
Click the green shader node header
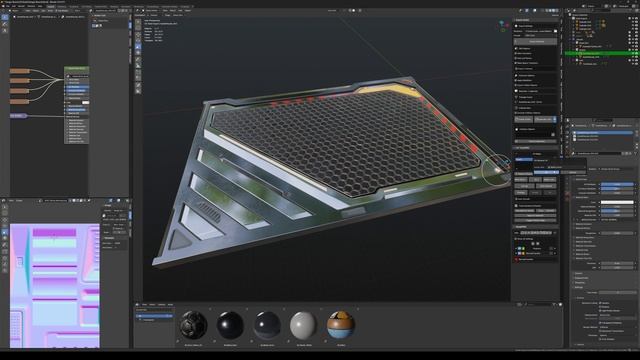[x=77, y=69]
